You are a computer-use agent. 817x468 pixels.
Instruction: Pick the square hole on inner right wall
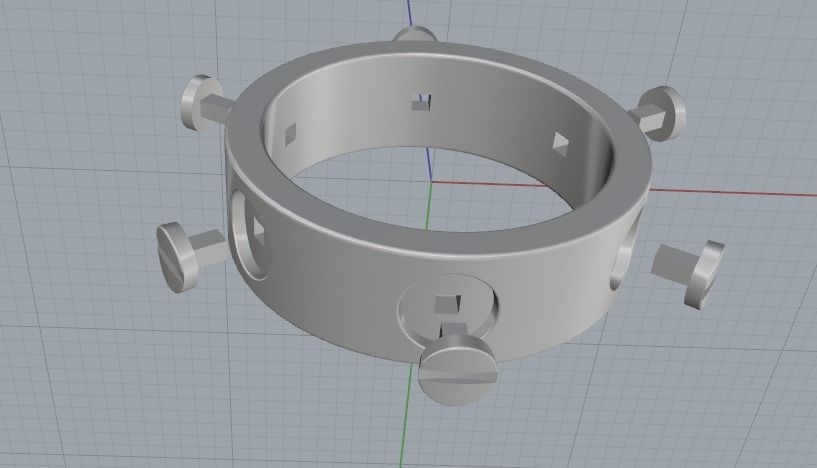click(560, 144)
